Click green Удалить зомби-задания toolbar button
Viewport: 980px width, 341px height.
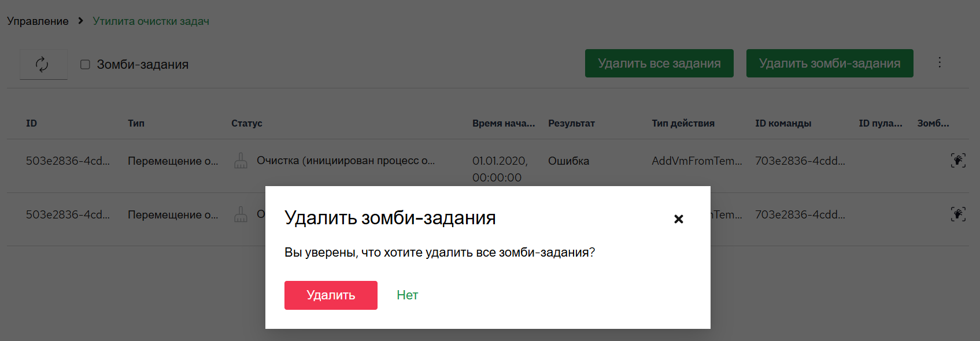(830, 63)
